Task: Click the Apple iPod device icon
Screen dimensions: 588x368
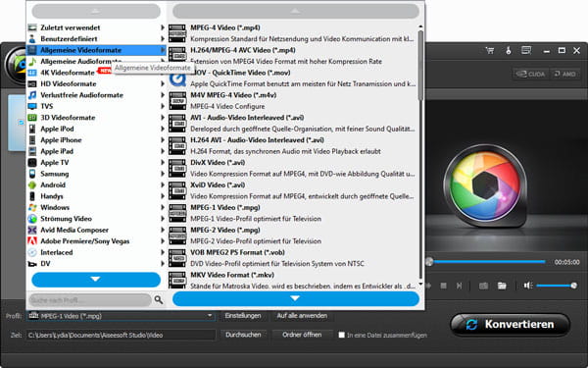Action: tap(32, 129)
